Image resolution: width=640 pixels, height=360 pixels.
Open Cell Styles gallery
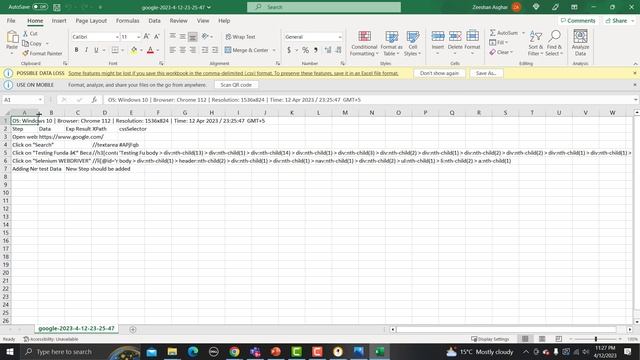pos(413,43)
